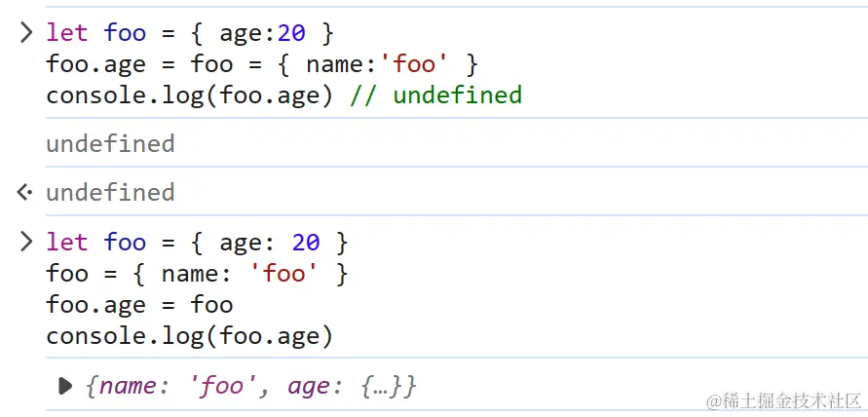
Task: Click the return value arrow icon
Action: click(x=25, y=192)
